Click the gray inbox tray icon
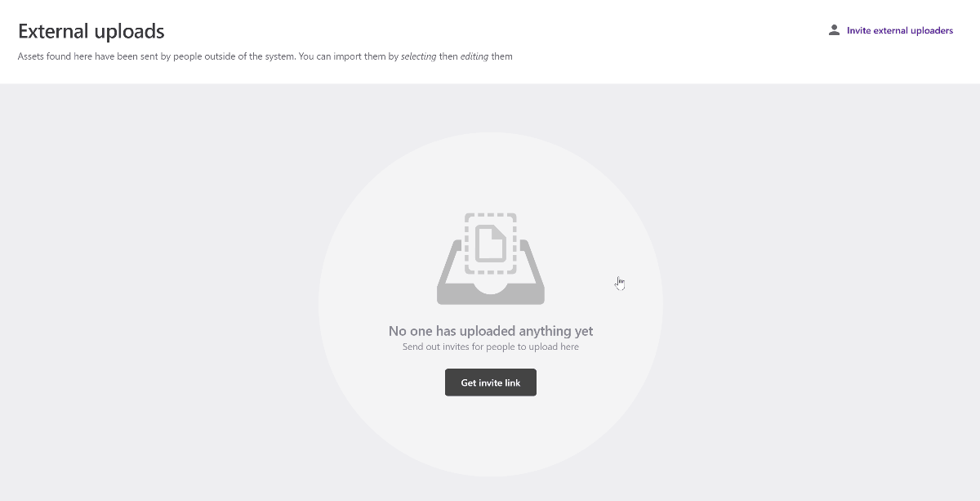The width and height of the screenshot is (980, 501). tap(491, 258)
